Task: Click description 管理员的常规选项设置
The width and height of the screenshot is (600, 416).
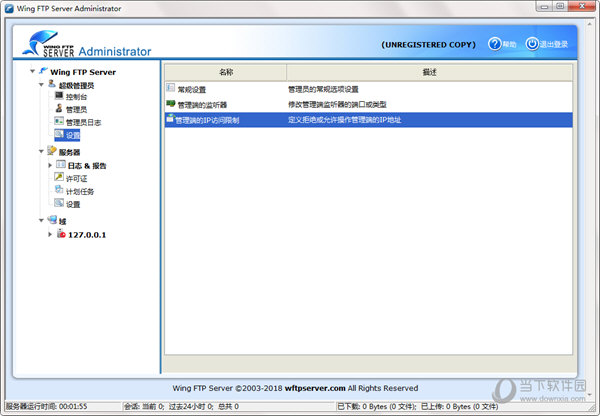Action: click(323, 89)
